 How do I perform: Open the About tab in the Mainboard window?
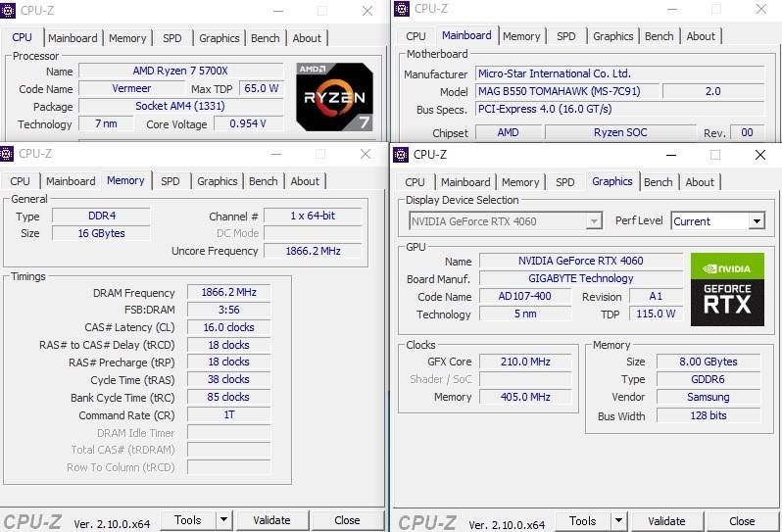tap(701, 36)
